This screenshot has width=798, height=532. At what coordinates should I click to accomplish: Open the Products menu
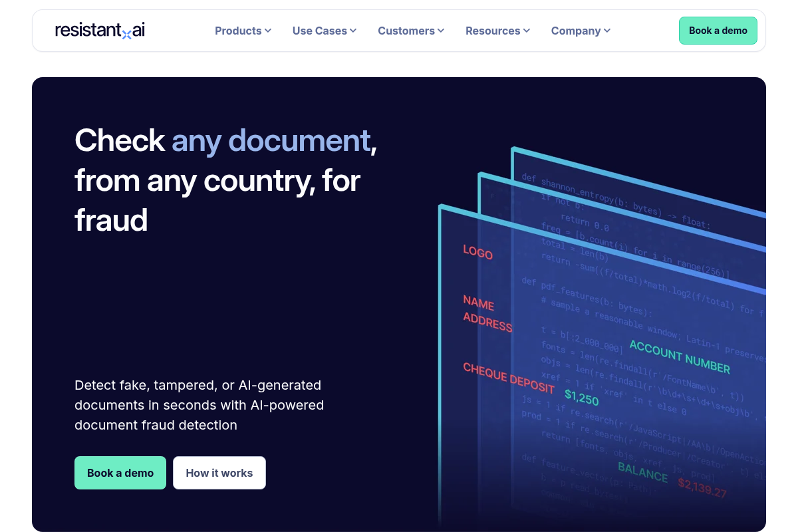(243, 31)
